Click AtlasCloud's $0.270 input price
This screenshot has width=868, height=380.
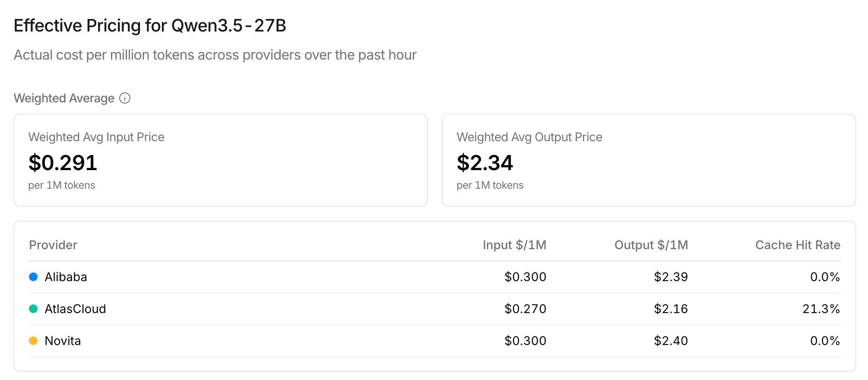pyautogui.click(x=525, y=309)
